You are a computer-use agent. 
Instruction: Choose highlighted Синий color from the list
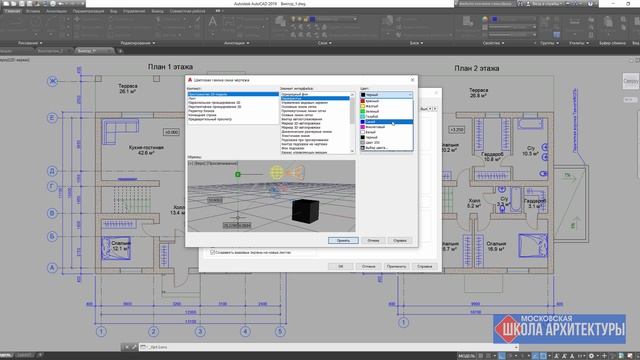[x=386, y=122]
